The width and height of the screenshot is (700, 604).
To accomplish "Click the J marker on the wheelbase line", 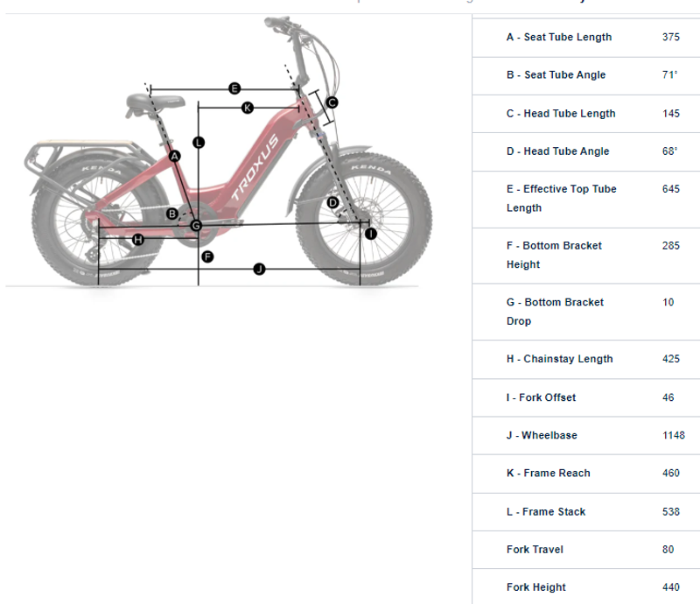I will [x=259, y=269].
